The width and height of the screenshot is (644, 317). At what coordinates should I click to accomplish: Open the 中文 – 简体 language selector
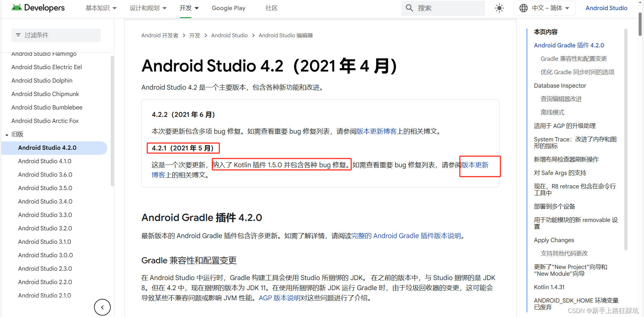(544, 8)
